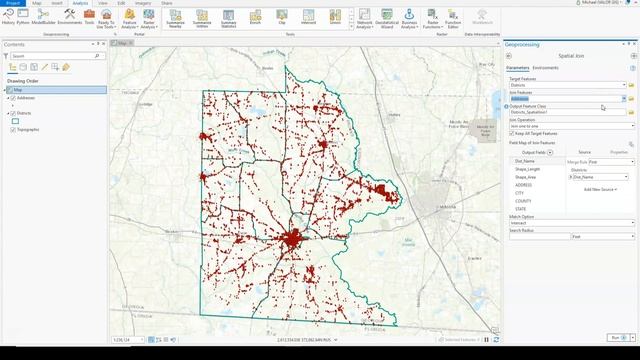The width and height of the screenshot is (640, 360).
Task: Switch to the Imagery ribbon tab
Action: (x=143, y=3)
